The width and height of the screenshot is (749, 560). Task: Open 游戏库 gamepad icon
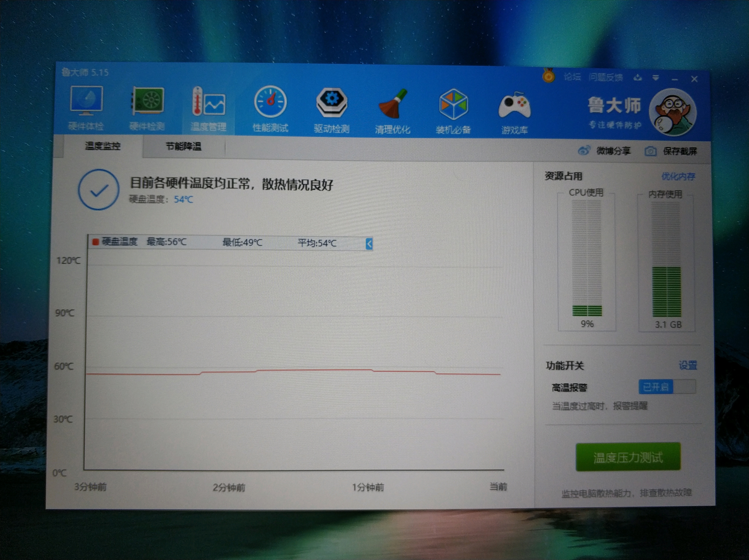coord(514,106)
